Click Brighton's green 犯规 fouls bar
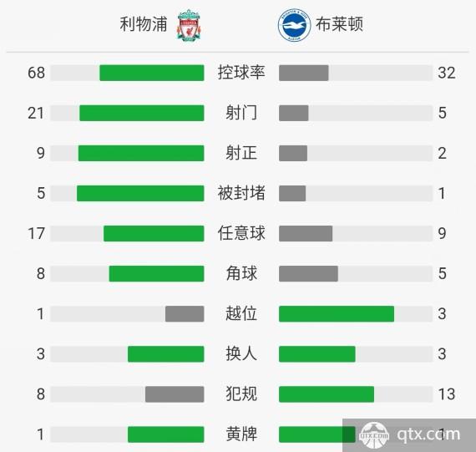 (x=327, y=394)
